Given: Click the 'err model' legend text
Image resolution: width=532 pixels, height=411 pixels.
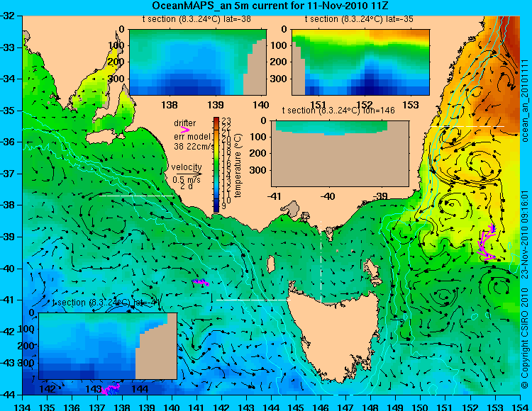Looking at the screenshot, I should [x=192, y=137].
